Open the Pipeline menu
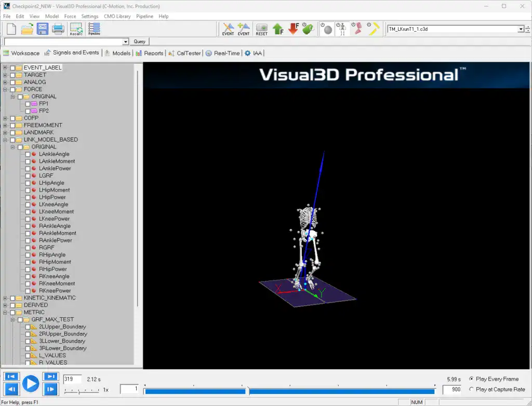The width and height of the screenshot is (532, 406). coord(144,17)
